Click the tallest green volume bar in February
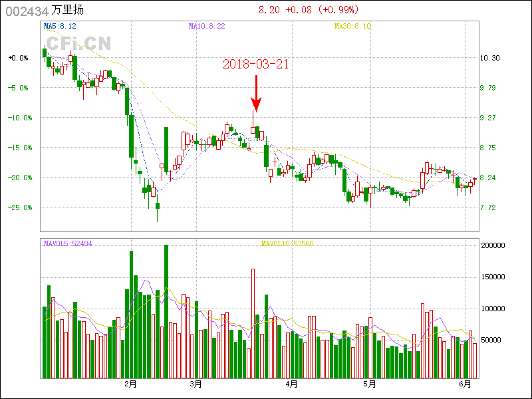532x399 pixels. (166, 311)
